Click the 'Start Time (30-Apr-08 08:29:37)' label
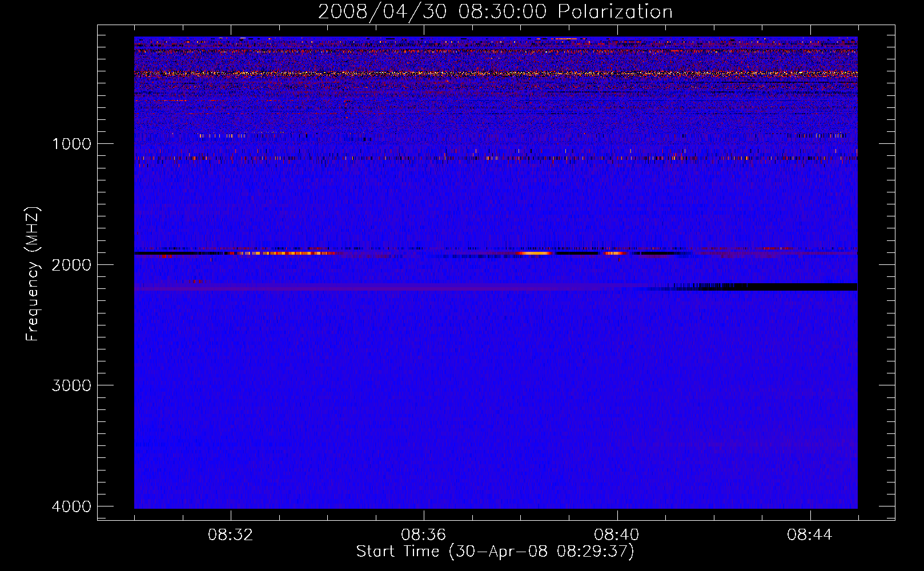The height and width of the screenshot is (571, 924). (x=495, y=552)
